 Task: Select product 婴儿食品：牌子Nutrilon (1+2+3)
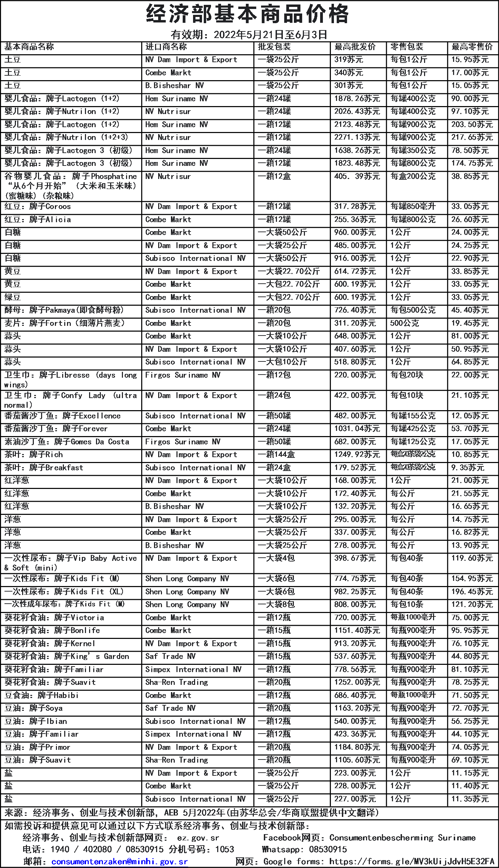66,137
